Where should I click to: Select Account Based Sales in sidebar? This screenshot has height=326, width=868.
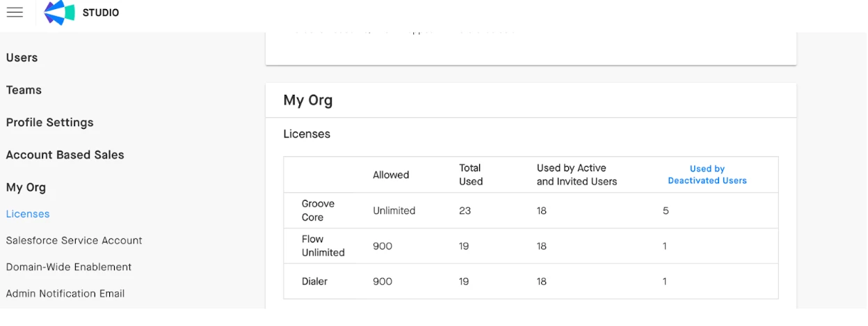click(65, 155)
